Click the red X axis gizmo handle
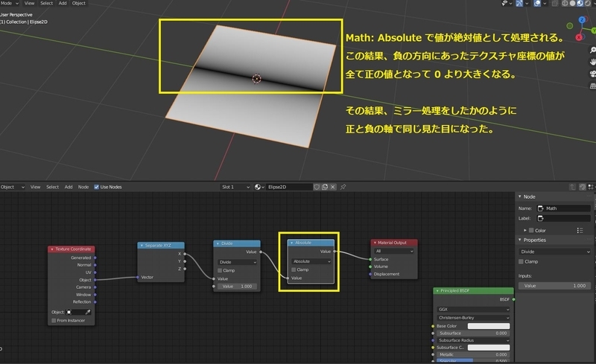 579,37
